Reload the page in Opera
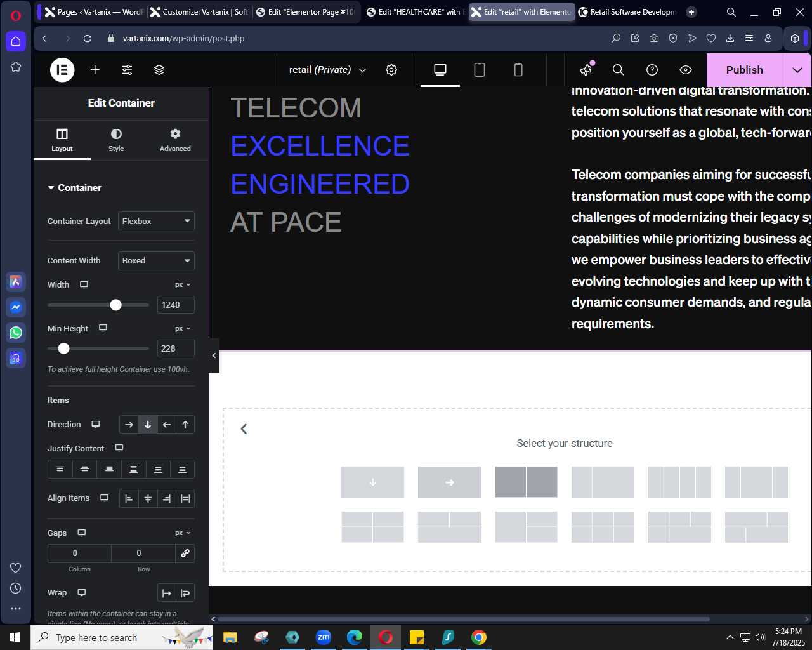 (x=88, y=39)
